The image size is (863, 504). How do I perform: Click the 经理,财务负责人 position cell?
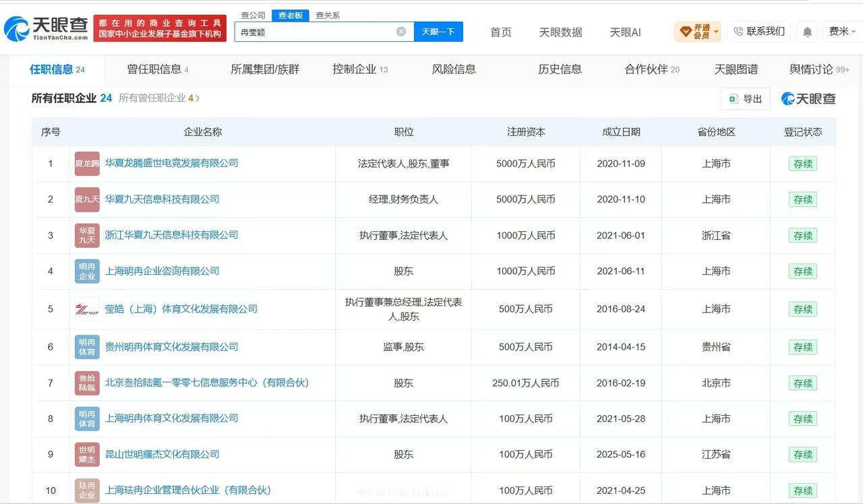click(403, 199)
